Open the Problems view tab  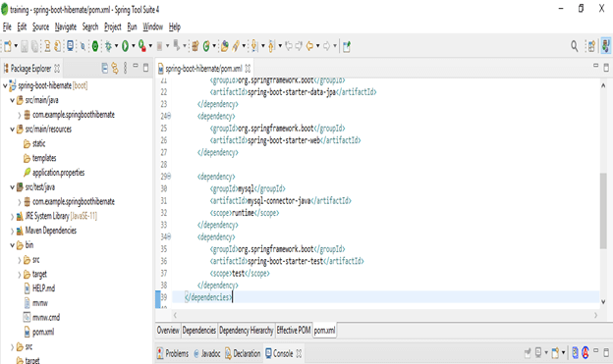(x=173, y=353)
